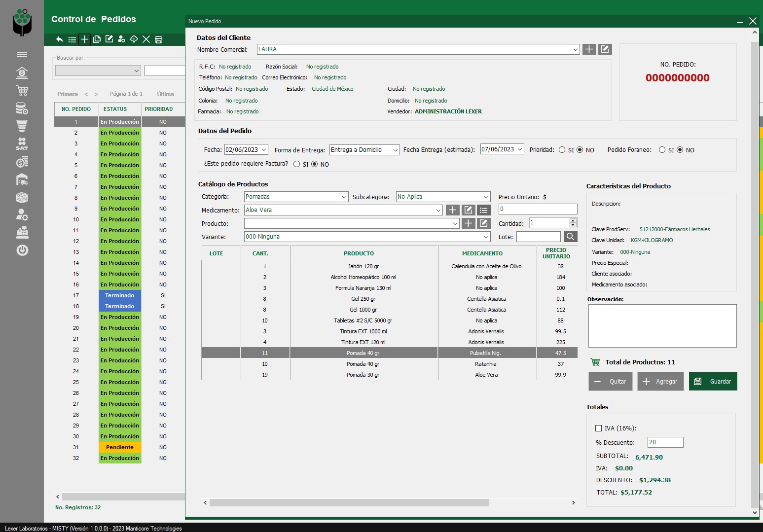The image size is (763, 532).
Task: Open the Subcategoria dropdown
Action: pyautogui.click(x=486, y=197)
